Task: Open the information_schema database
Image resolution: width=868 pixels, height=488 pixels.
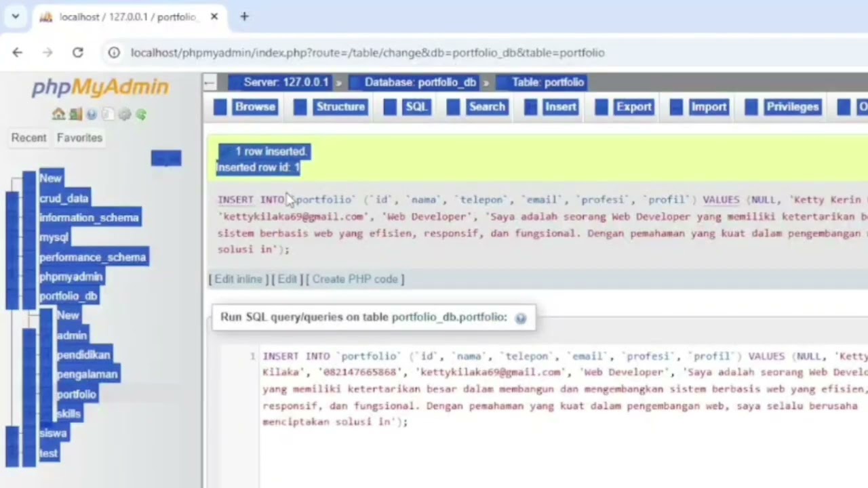Action: coord(89,218)
